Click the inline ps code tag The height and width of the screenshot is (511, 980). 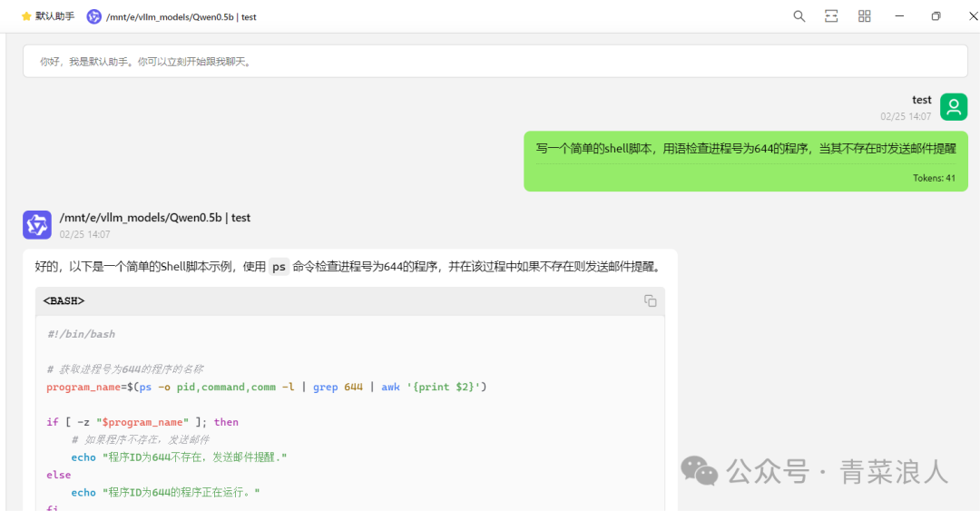[279, 267]
